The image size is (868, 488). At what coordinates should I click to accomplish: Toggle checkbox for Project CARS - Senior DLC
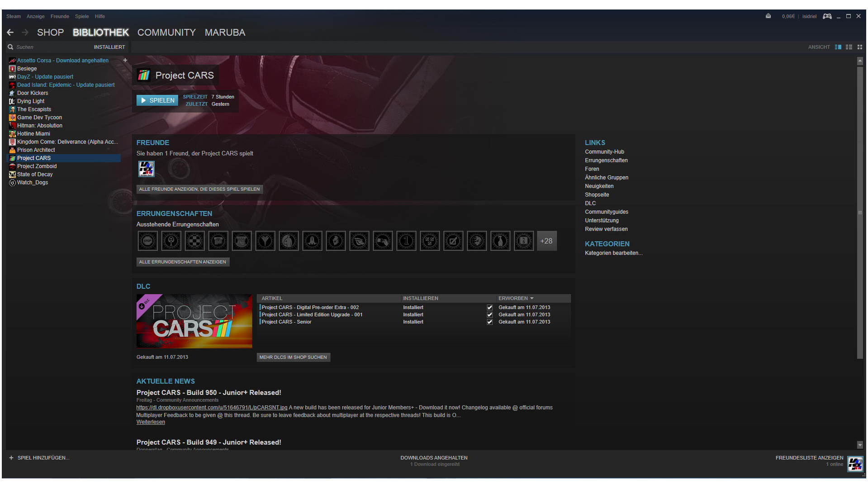[489, 322]
